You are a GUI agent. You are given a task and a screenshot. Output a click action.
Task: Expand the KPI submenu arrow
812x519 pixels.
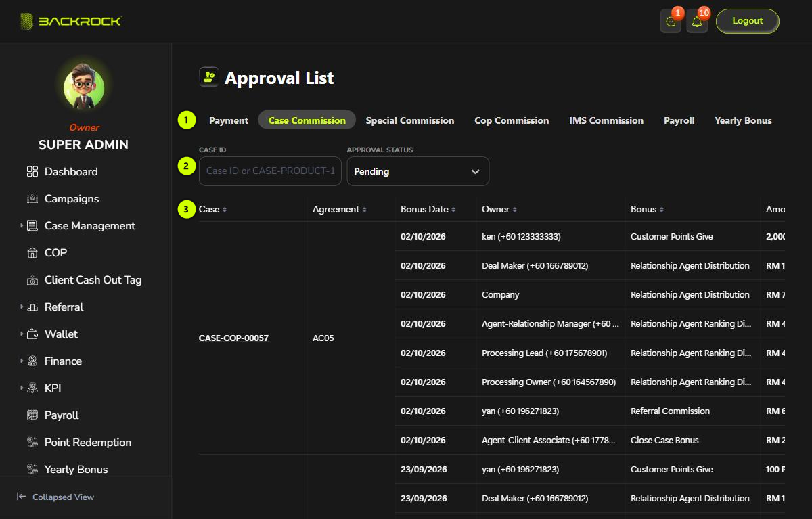(22, 388)
